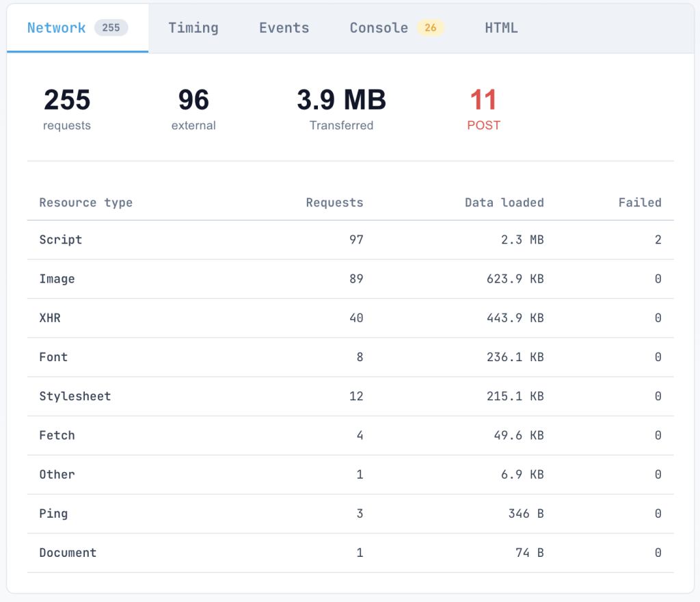The image size is (700, 602).
Task: Click the 40 requests value for XHR
Action: pos(356,318)
